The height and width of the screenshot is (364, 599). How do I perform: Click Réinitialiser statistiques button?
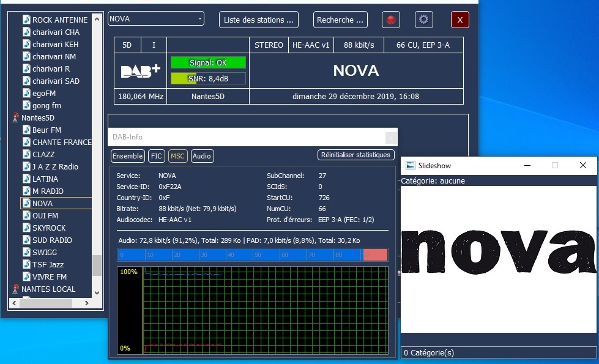(x=355, y=155)
